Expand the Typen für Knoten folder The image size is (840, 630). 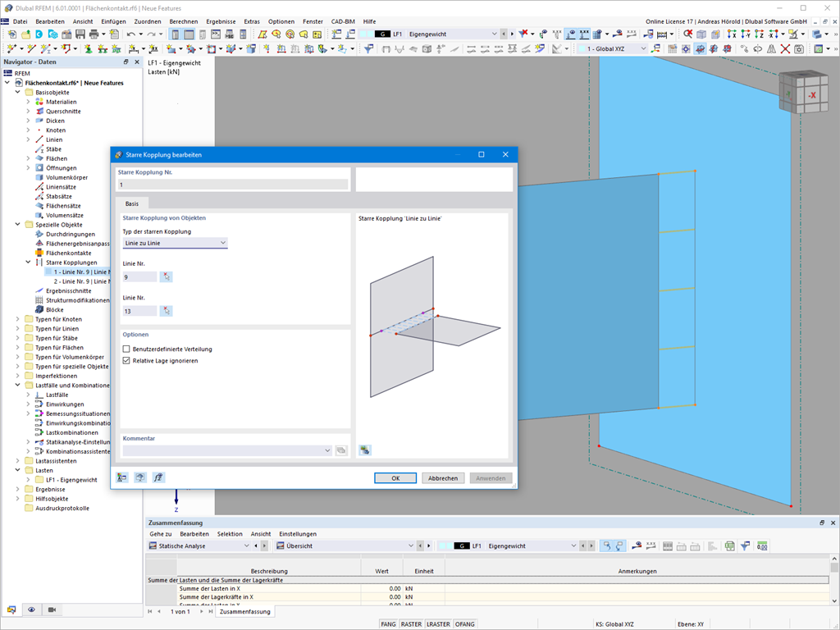[18, 319]
